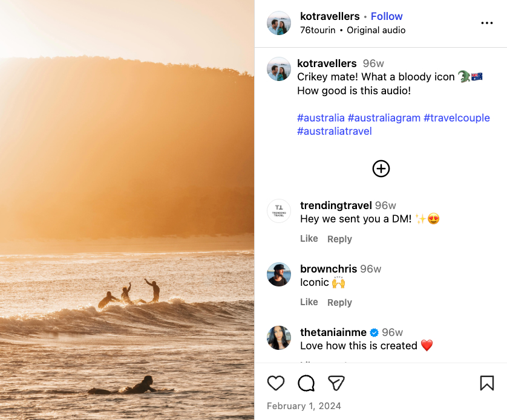The height and width of the screenshot is (420, 507).
Task: Follow the kotravellers account
Action: [x=387, y=16]
